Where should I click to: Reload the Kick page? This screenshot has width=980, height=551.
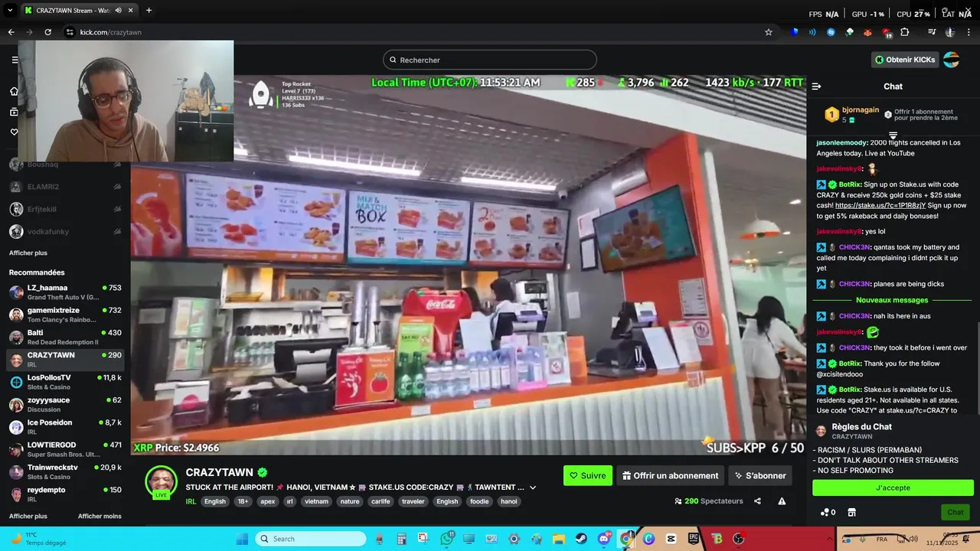pyautogui.click(x=47, y=32)
